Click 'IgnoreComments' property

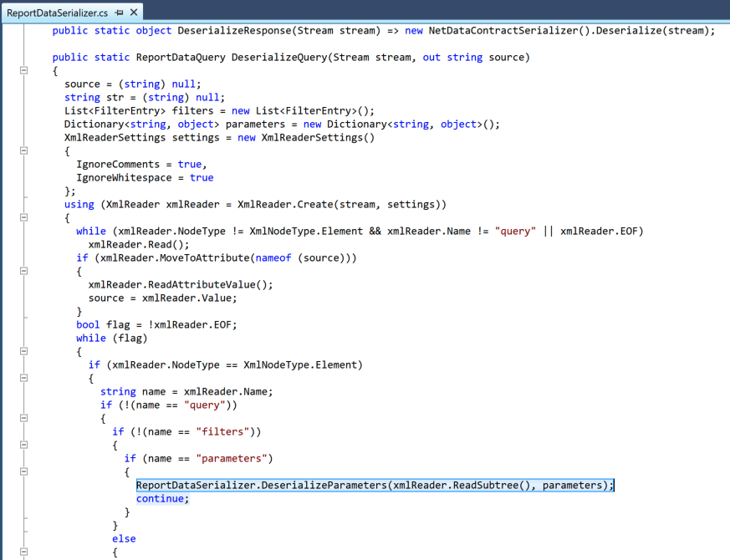pyautogui.click(x=118, y=165)
